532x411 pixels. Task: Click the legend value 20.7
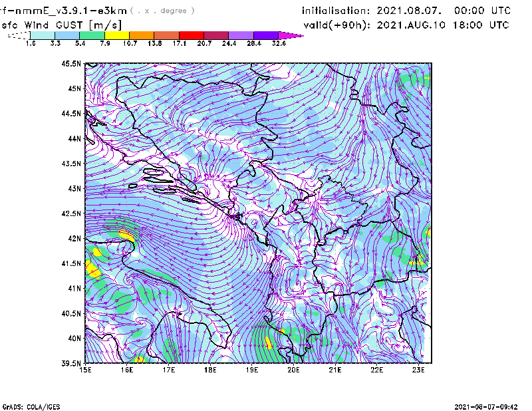point(204,43)
